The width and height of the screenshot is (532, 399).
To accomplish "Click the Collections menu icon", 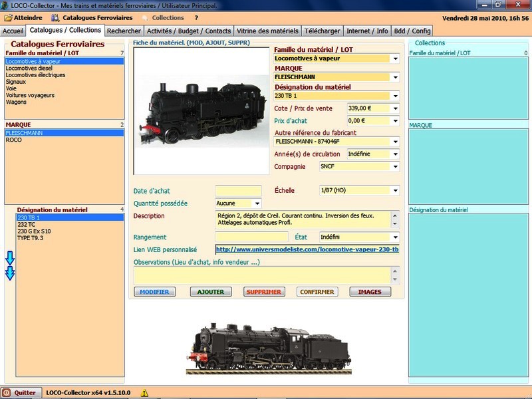I will 145,18.
